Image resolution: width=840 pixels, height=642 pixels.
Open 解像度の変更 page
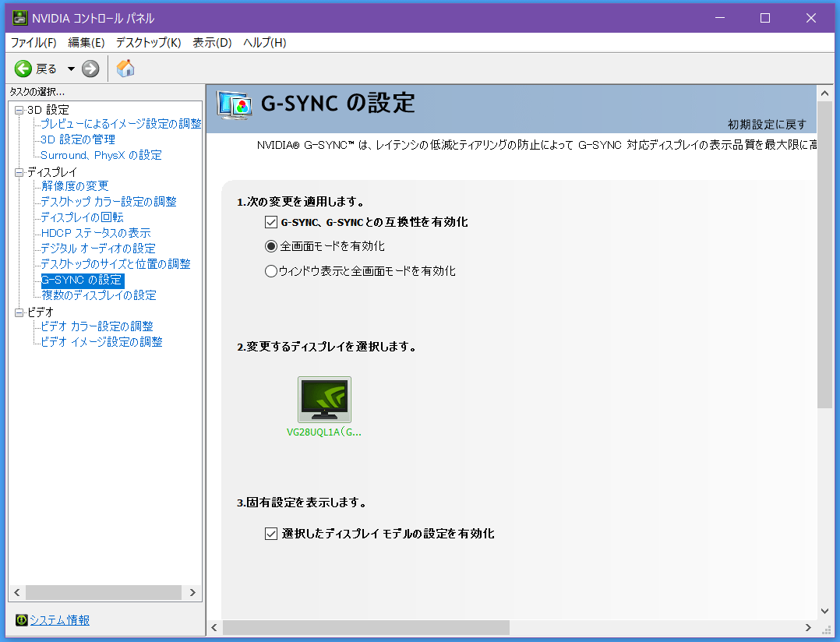click(75, 185)
